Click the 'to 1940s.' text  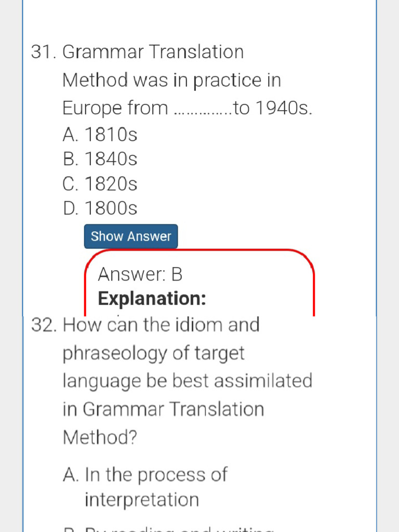click(x=273, y=108)
